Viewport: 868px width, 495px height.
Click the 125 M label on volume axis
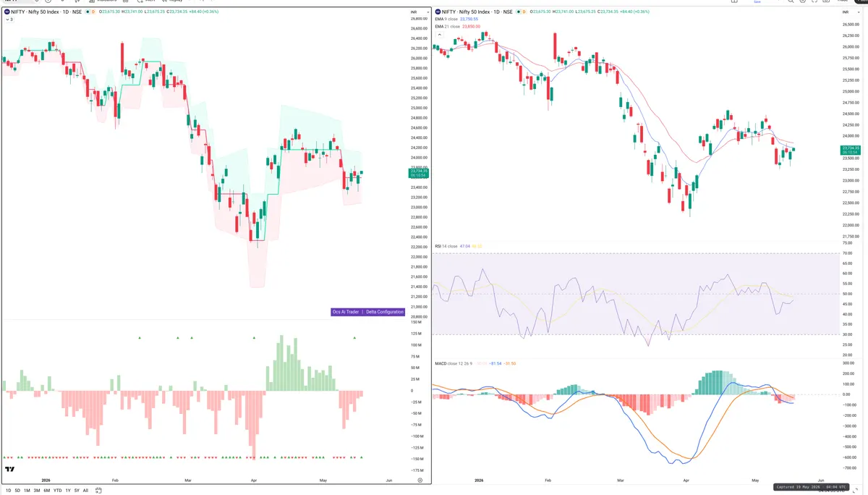[x=416, y=334]
